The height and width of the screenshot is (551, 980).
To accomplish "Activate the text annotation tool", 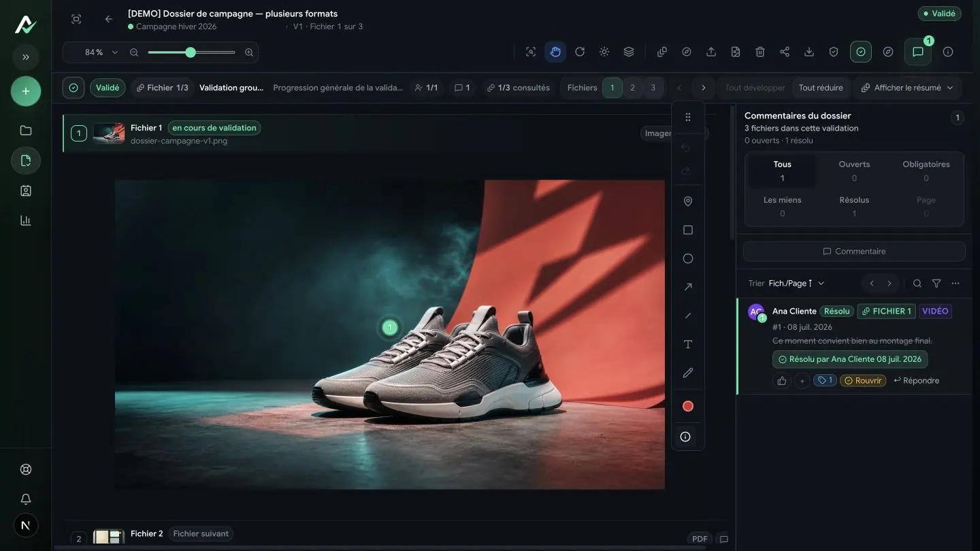I will [x=687, y=344].
